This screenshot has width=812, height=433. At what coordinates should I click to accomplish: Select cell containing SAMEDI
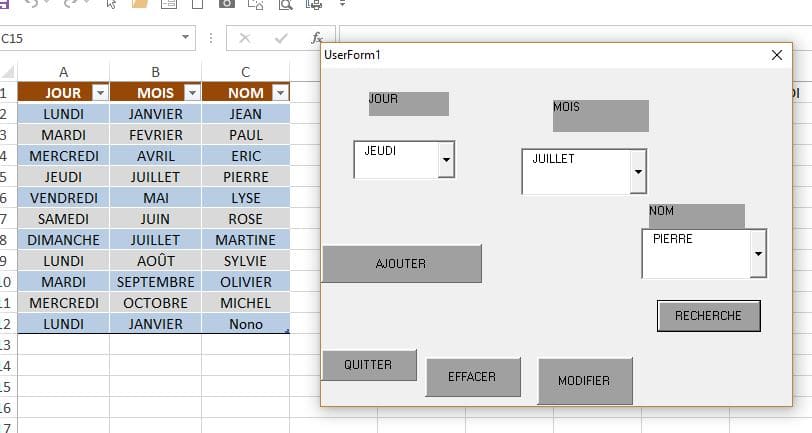[x=63, y=219]
